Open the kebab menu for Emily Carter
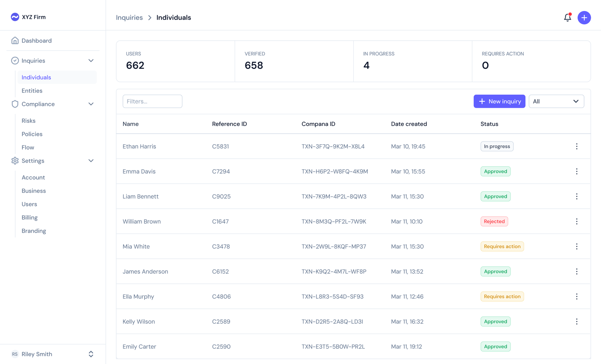This screenshot has height=364, width=601. tap(577, 346)
